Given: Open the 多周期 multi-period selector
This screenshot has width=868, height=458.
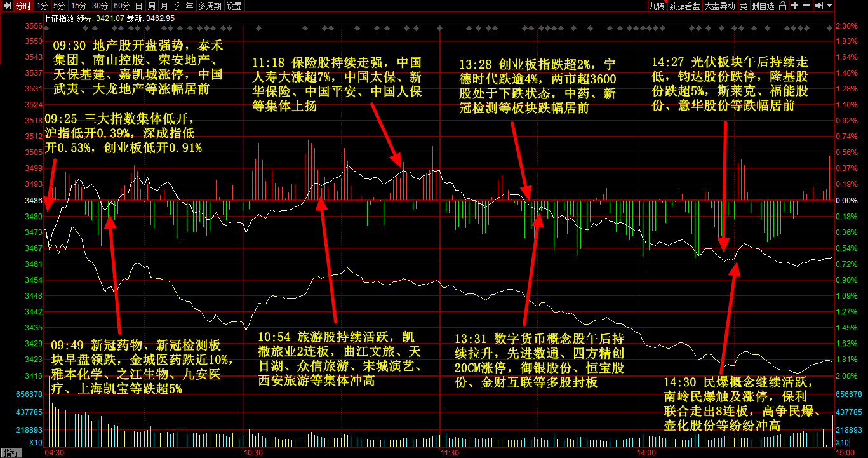Looking at the screenshot, I should click(210, 6).
